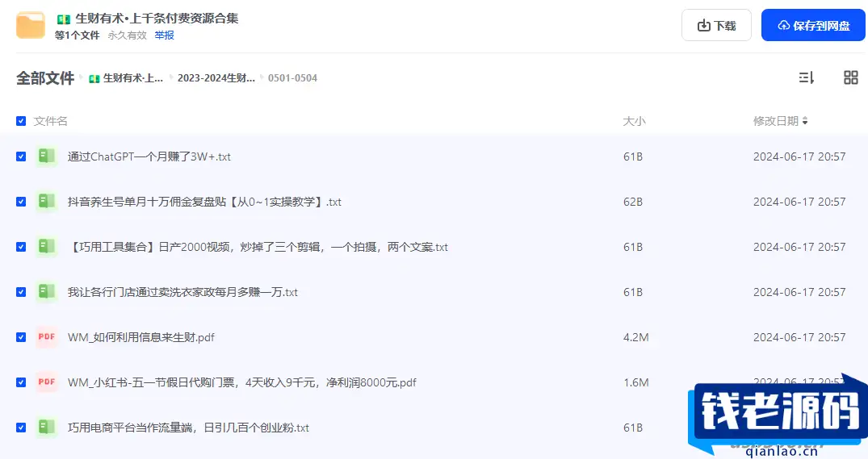Click the green txt icon of 通过ChatGPT file
Viewport: 868px width, 459px height.
click(x=47, y=156)
